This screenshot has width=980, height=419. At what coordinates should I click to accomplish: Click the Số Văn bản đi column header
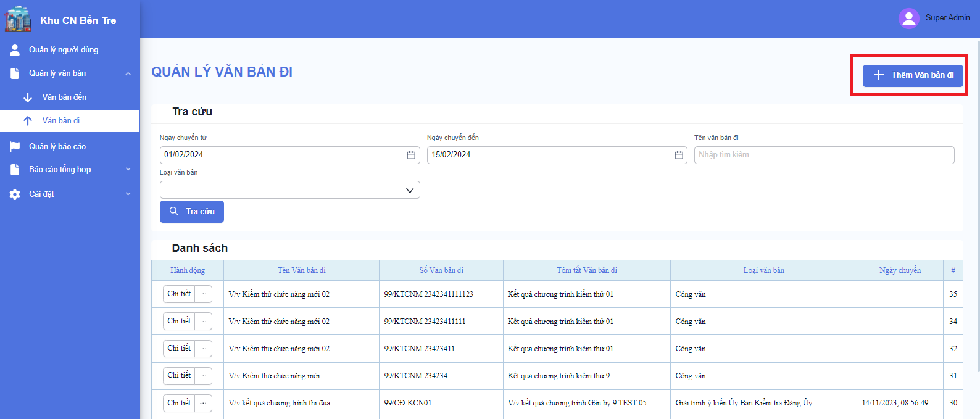[441, 270]
